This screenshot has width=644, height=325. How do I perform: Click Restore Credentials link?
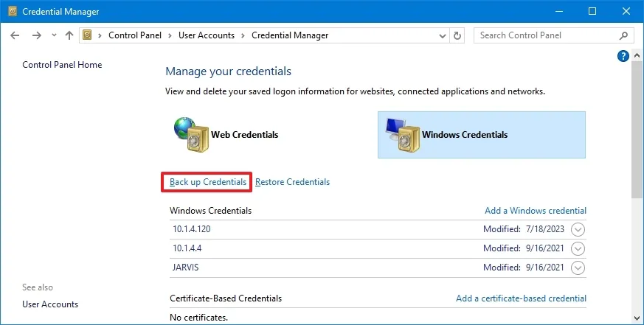[292, 182]
